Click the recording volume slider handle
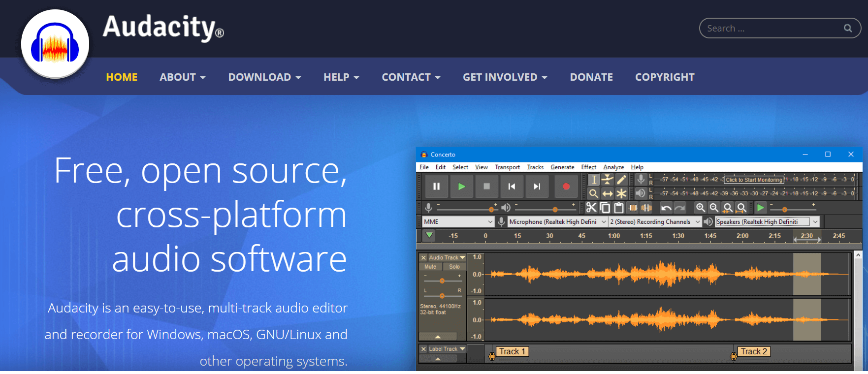868x374 pixels. pyautogui.click(x=491, y=209)
